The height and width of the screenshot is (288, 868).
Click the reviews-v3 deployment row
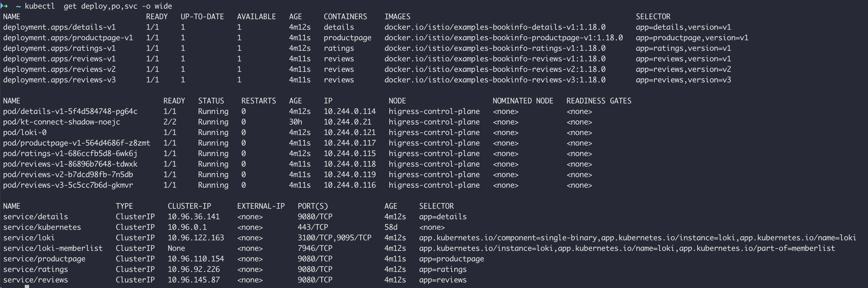pos(59,80)
